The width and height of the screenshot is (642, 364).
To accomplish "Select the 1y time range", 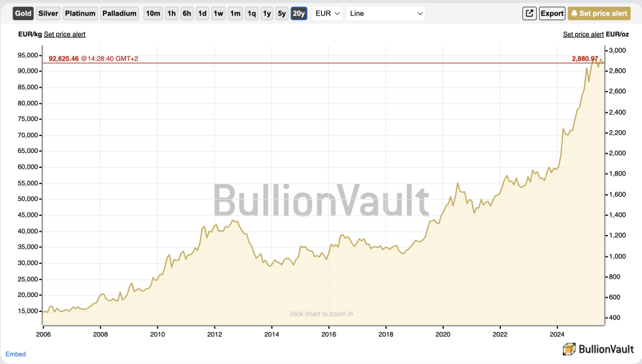I will [x=267, y=14].
